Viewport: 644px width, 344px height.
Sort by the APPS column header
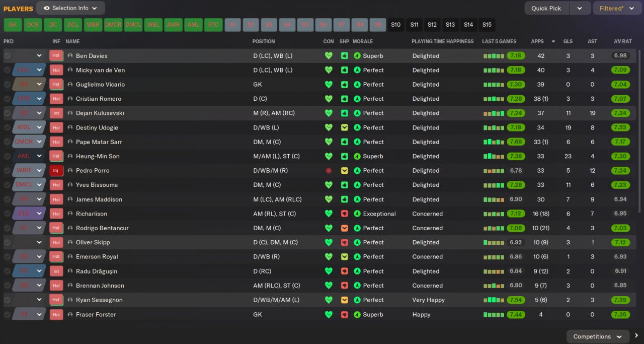click(537, 41)
